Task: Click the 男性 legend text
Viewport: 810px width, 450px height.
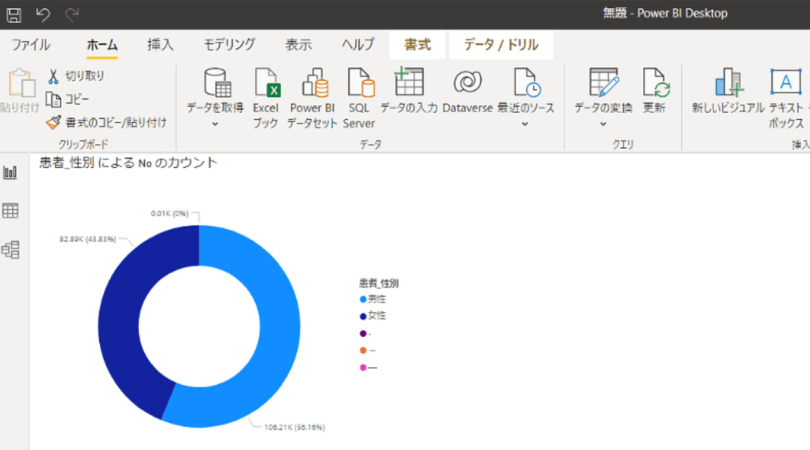Action: (377, 299)
